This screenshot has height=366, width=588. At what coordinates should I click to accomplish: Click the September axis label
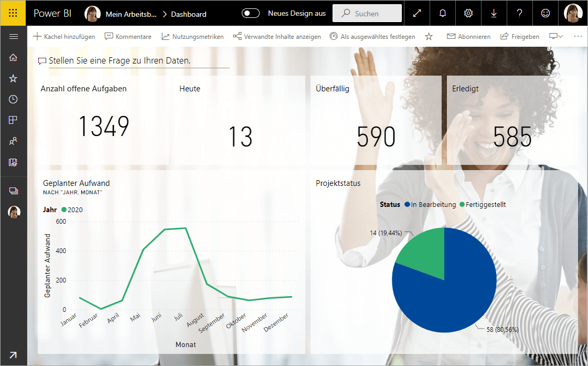tap(212, 323)
